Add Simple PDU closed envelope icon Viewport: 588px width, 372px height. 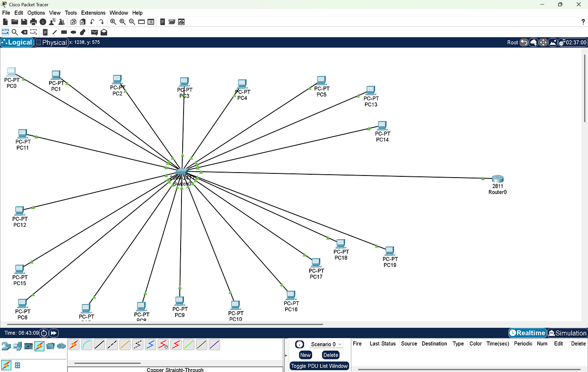coord(94,32)
